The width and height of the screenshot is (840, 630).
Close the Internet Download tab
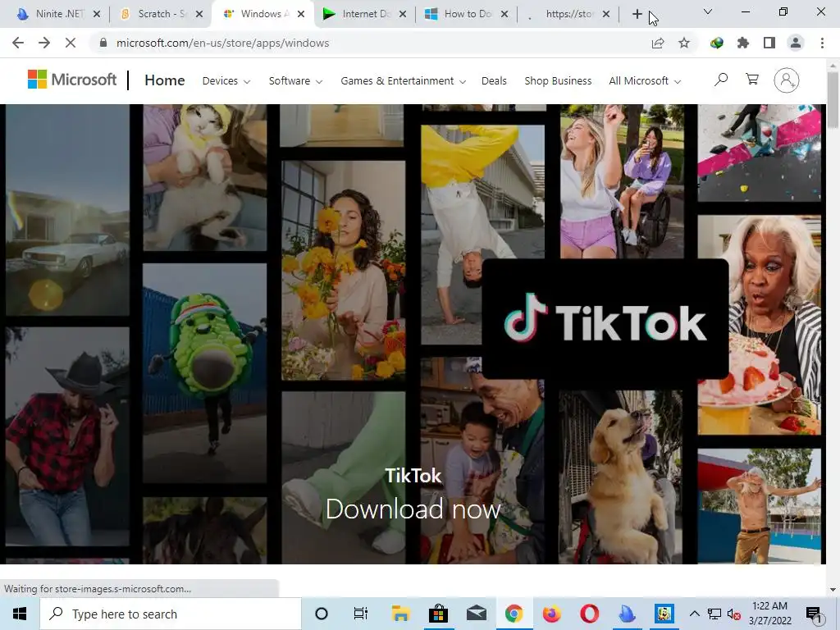tap(403, 14)
